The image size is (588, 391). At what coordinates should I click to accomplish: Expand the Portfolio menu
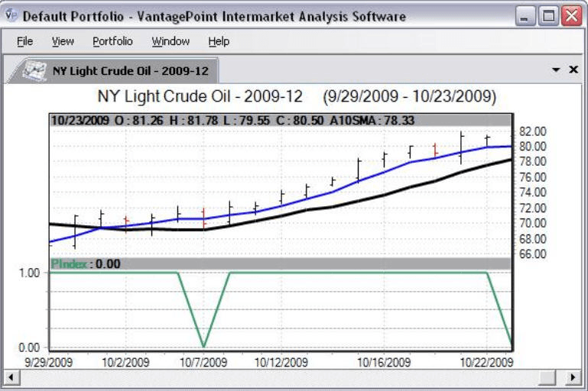[112, 41]
